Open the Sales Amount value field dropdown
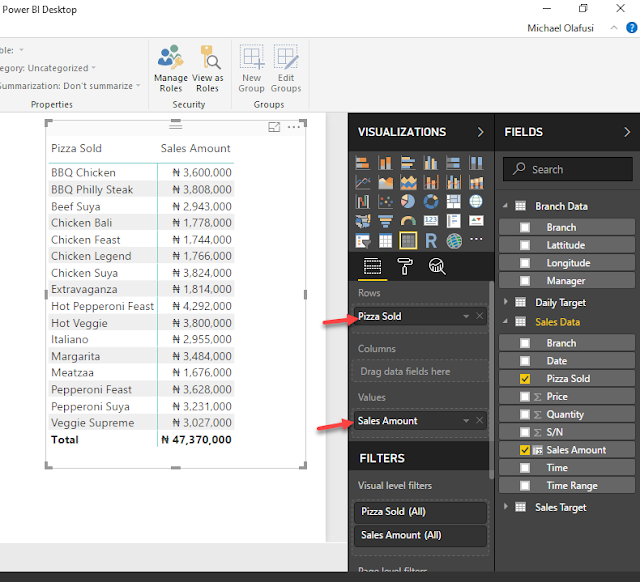The width and height of the screenshot is (640, 582). point(466,421)
